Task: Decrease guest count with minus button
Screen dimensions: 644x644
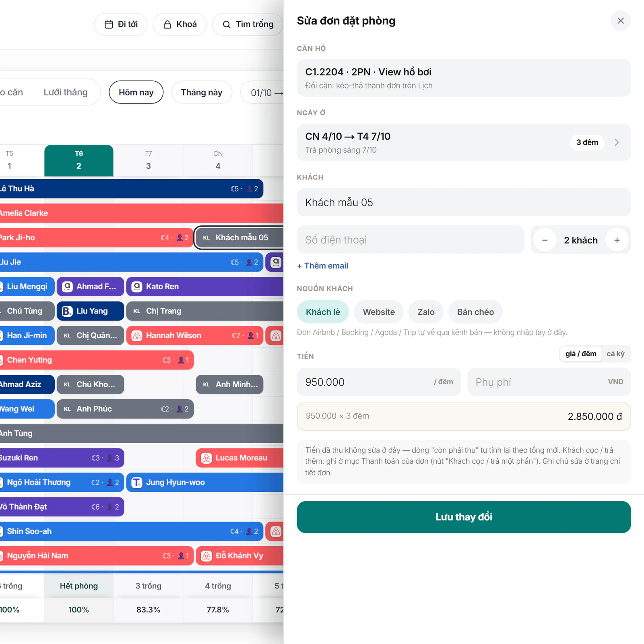Action: [x=545, y=240]
